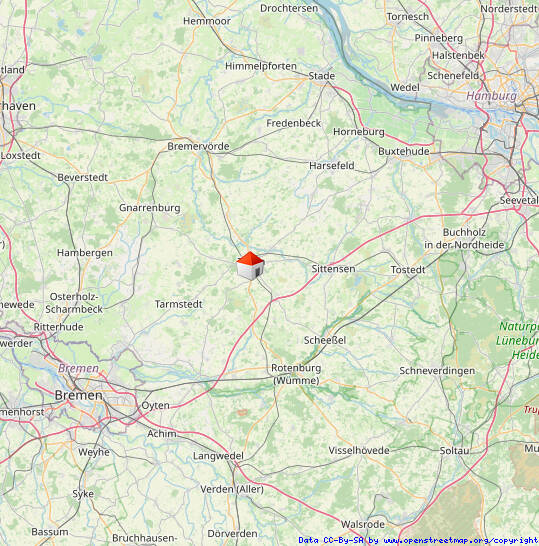This screenshot has width=539, height=546.
Task: Select the Osterholz-Scharmbeck label
Action: [74, 303]
